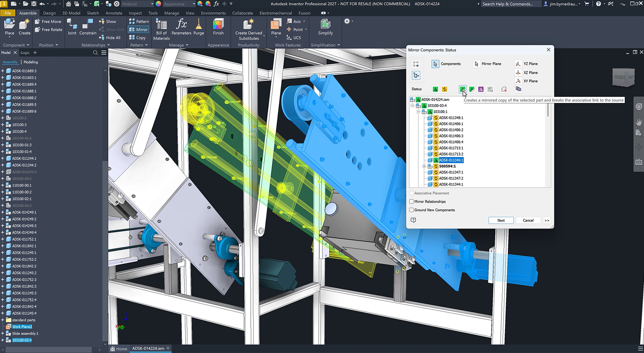Screen dimensions: 644x353
Task: Check Ground New Components option
Action: [x=411, y=210]
